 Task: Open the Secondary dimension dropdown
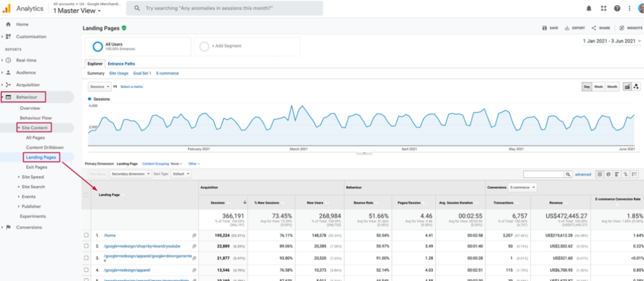pos(130,174)
